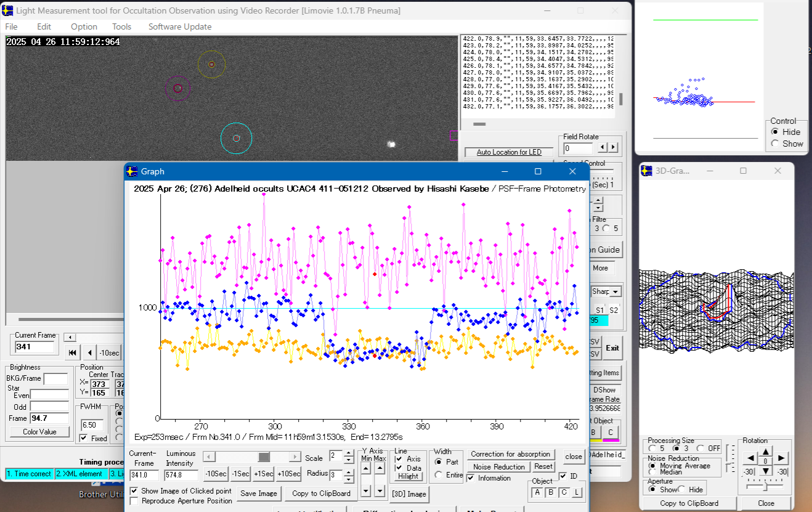Click the Save Image button
The height and width of the screenshot is (512, 812).
tap(259, 494)
